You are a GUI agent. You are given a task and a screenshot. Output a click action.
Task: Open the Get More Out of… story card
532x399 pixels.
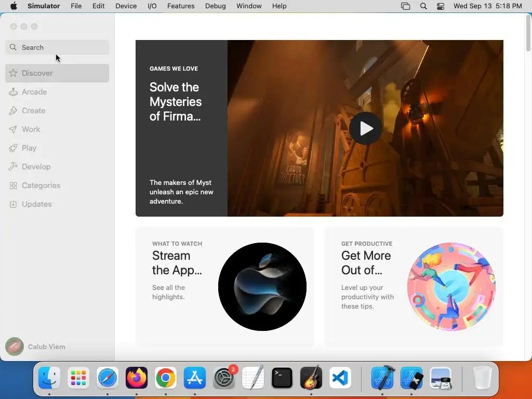[414, 287]
